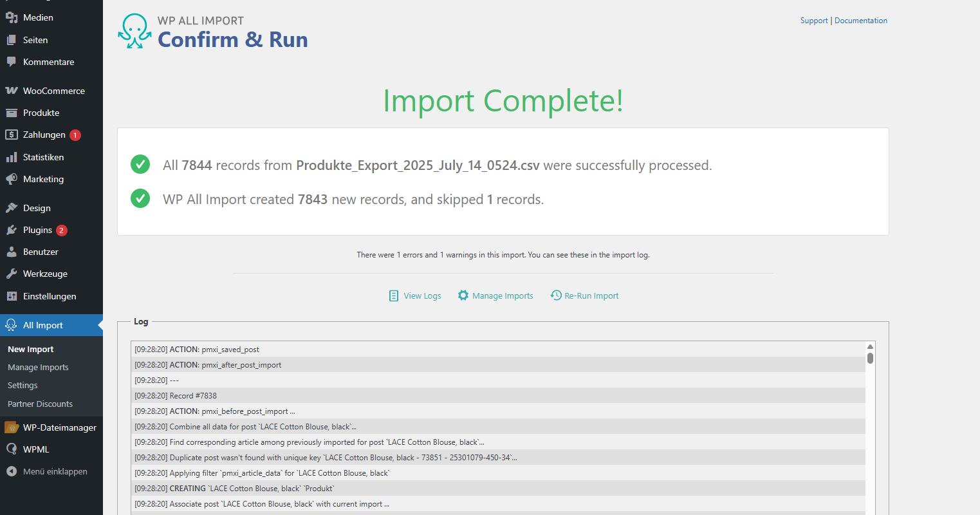Click log line 'Duplicate post wasn't found'
980x515 pixels.
coord(498,457)
